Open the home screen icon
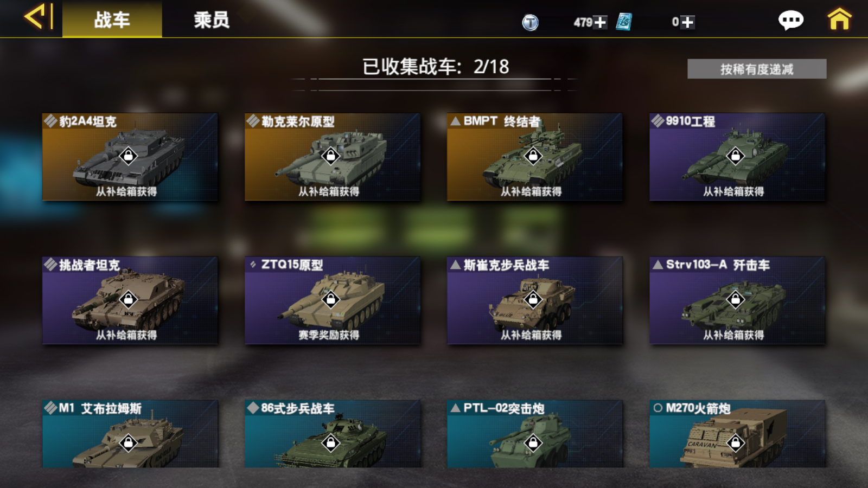This screenshot has width=868, height=488. [839, 19]
